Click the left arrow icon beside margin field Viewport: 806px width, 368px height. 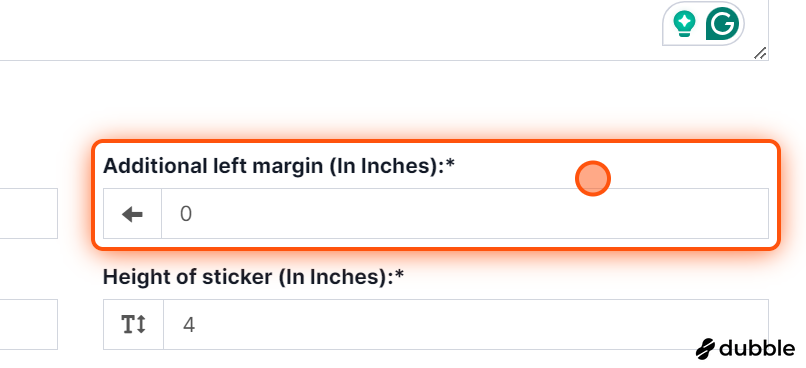tap(133, 214)
